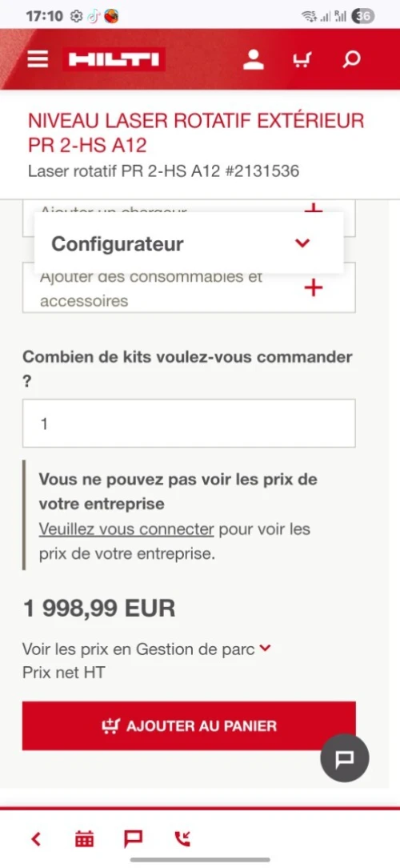Expand Voir les prix en Gestion de parc
The width and height of the screenshot is (400, 868).
tap(147, 649)
